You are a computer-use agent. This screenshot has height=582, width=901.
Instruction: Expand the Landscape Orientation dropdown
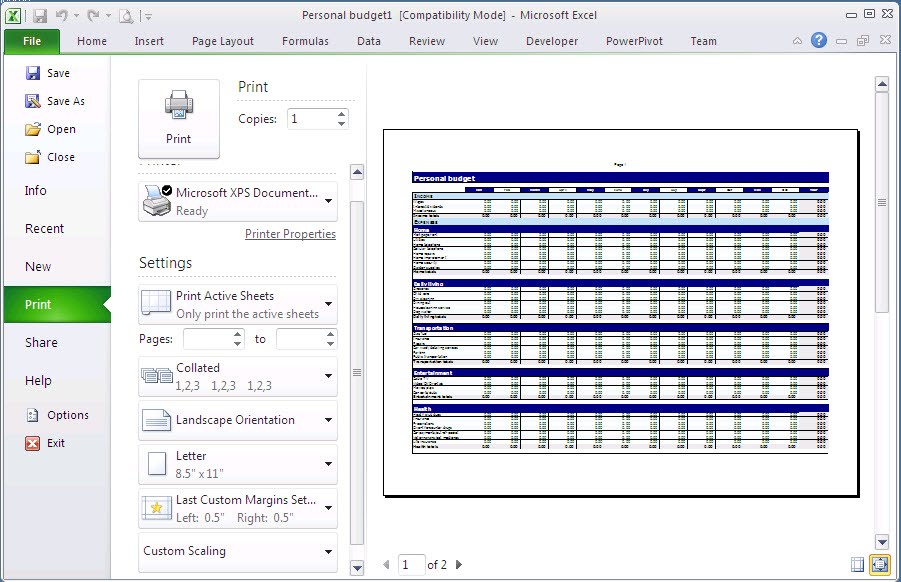click(330, 421)
